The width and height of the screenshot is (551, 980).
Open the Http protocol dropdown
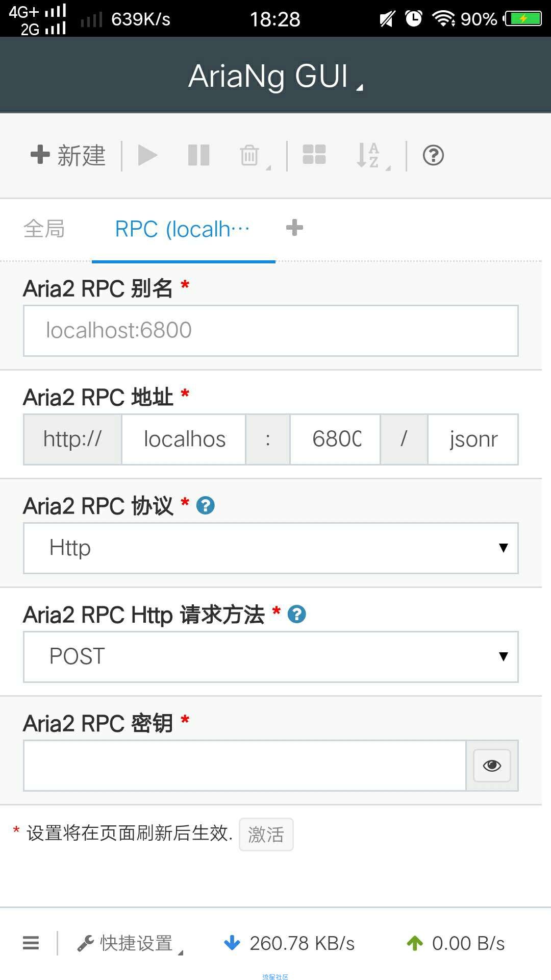click(x=271, y=548)
